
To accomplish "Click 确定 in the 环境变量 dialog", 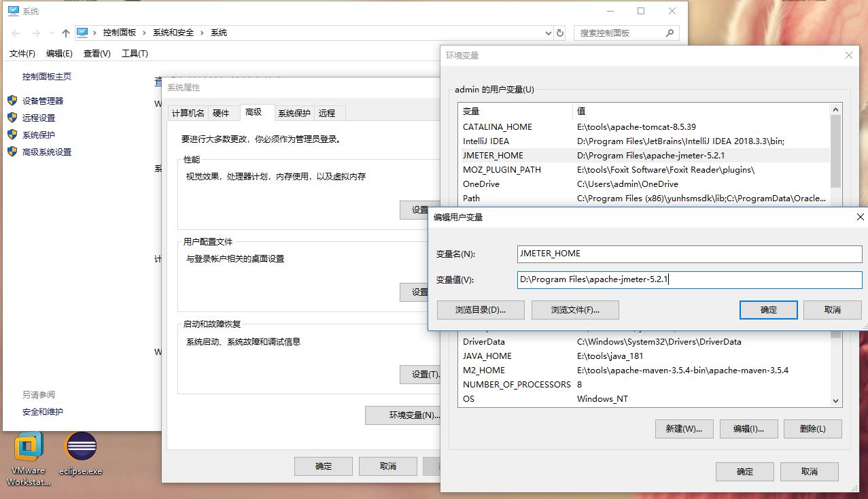I will coord(745,471).
